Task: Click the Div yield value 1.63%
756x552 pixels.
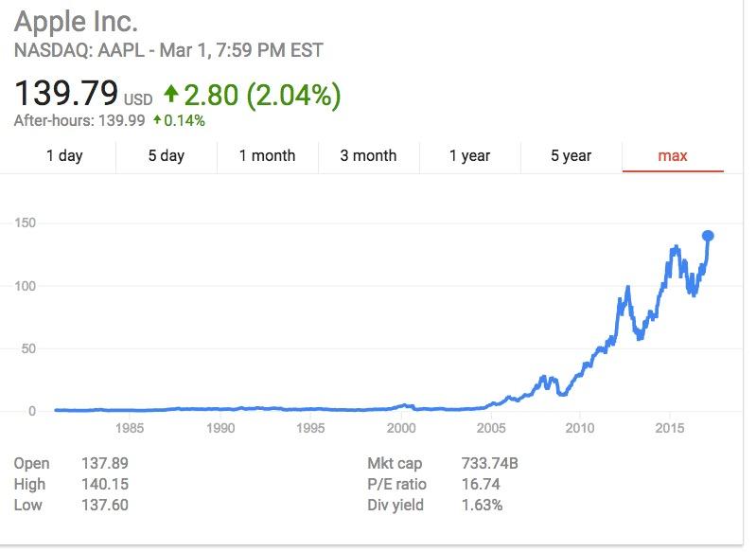Action: pos(481,505)
